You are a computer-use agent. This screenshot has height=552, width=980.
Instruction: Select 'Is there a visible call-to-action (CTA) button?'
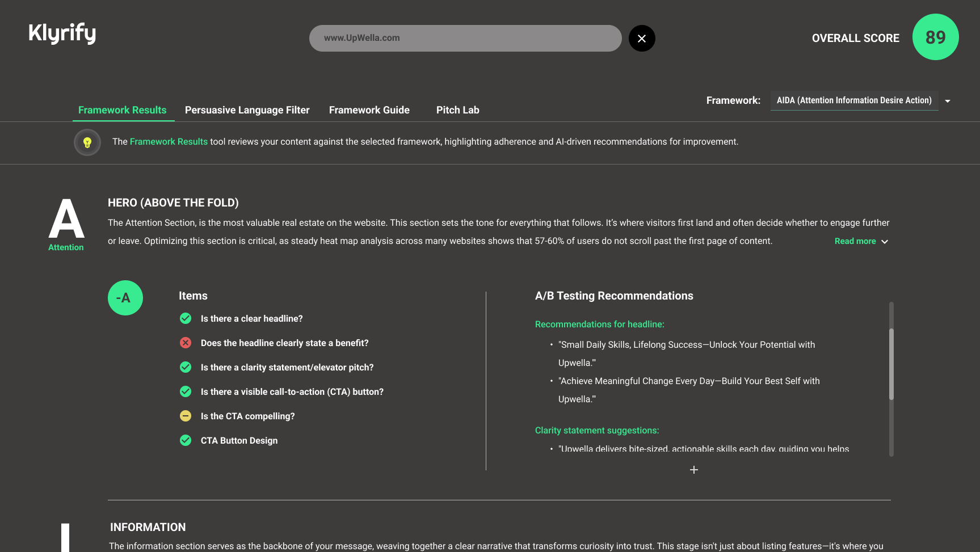[292, 392]
